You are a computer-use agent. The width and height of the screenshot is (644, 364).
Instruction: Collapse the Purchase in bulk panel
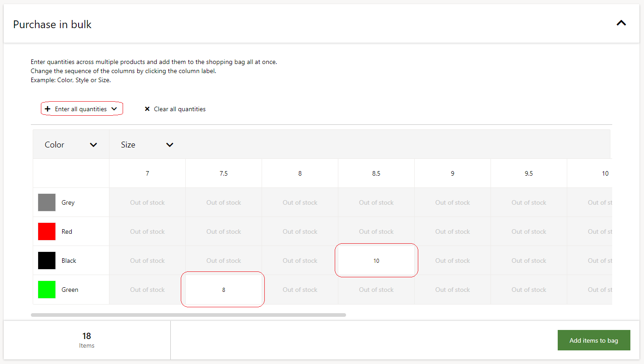621,23
